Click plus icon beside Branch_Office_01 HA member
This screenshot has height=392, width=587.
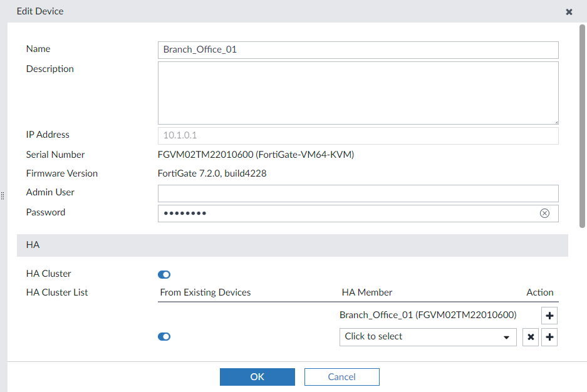[x=549, y=316]
